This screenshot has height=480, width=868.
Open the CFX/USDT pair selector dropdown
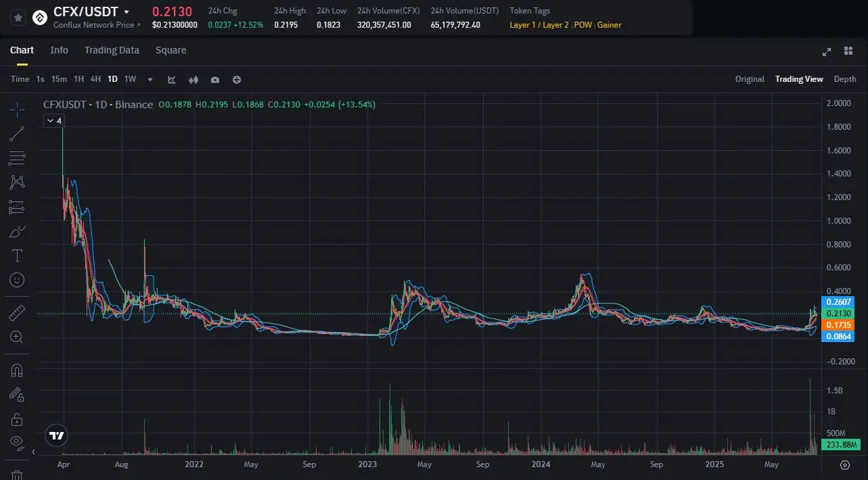[x=127, y=12]
